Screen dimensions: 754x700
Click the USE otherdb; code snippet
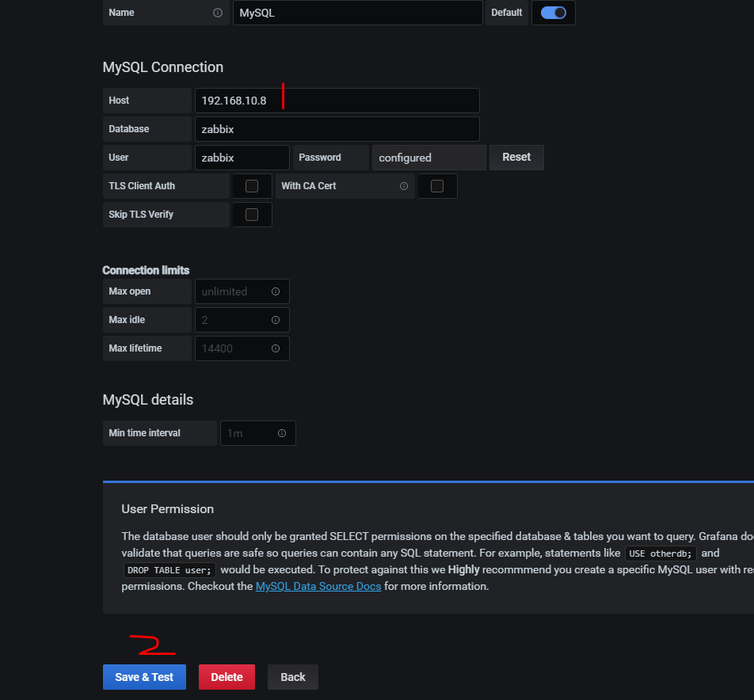(661, 554)
